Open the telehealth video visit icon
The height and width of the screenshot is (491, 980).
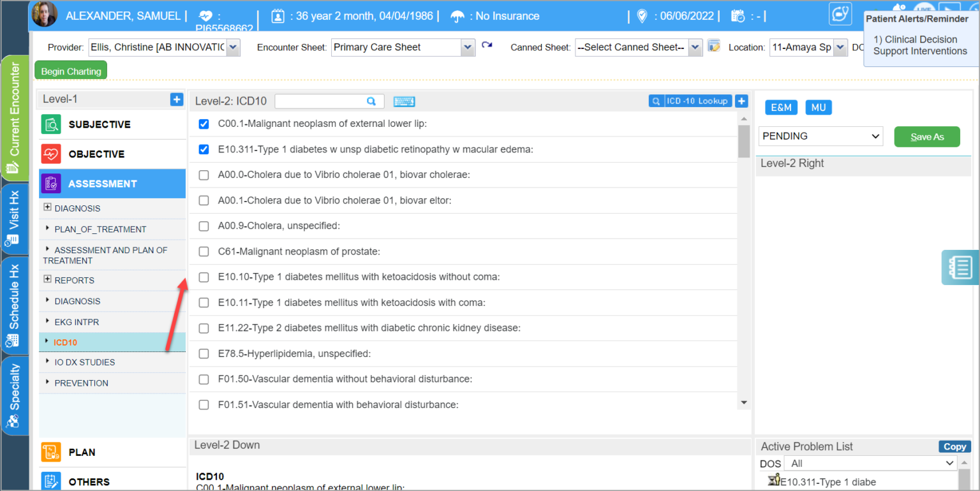click(840, 13)
